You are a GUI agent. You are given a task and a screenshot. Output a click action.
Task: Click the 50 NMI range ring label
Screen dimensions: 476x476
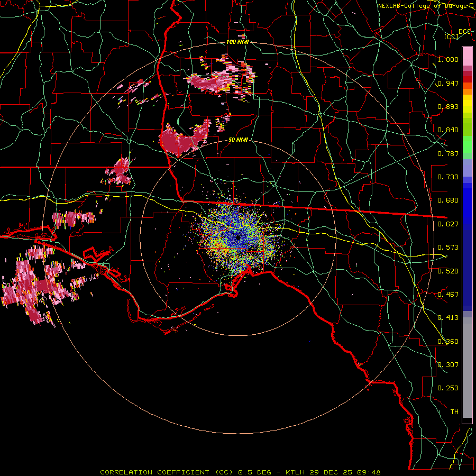coord(238,140)
